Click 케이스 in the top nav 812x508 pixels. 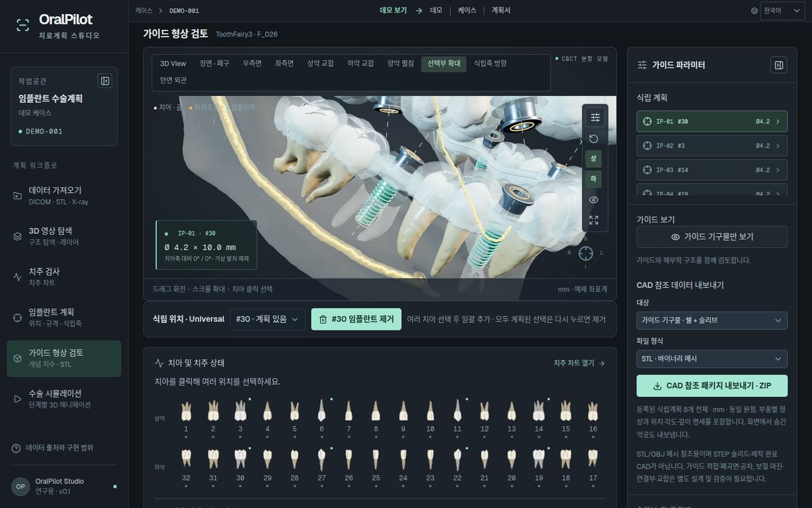(x=467, y=11)
